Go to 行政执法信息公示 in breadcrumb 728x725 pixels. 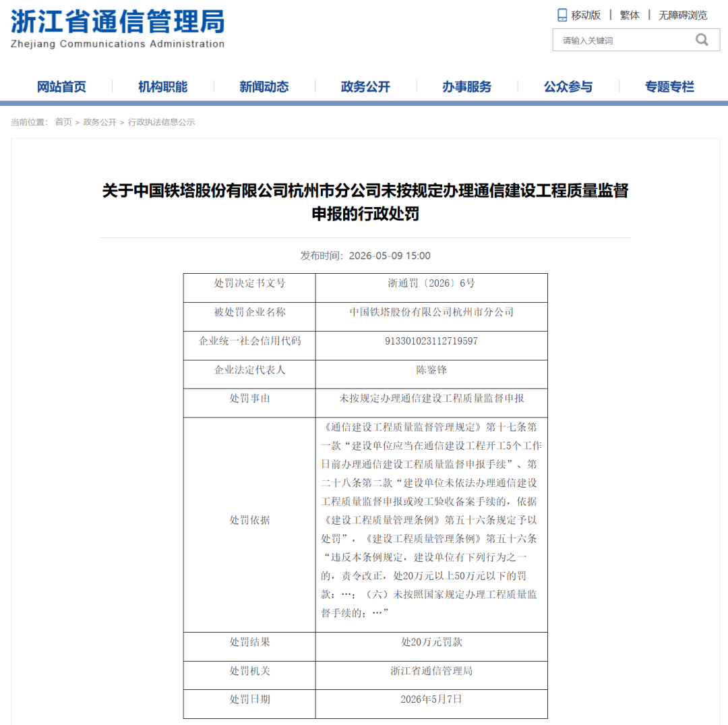point(161,122)
